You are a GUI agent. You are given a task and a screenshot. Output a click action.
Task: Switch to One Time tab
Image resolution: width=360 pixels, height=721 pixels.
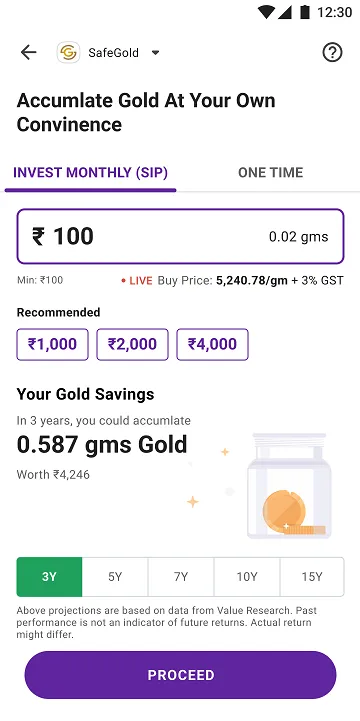point(270,173)
